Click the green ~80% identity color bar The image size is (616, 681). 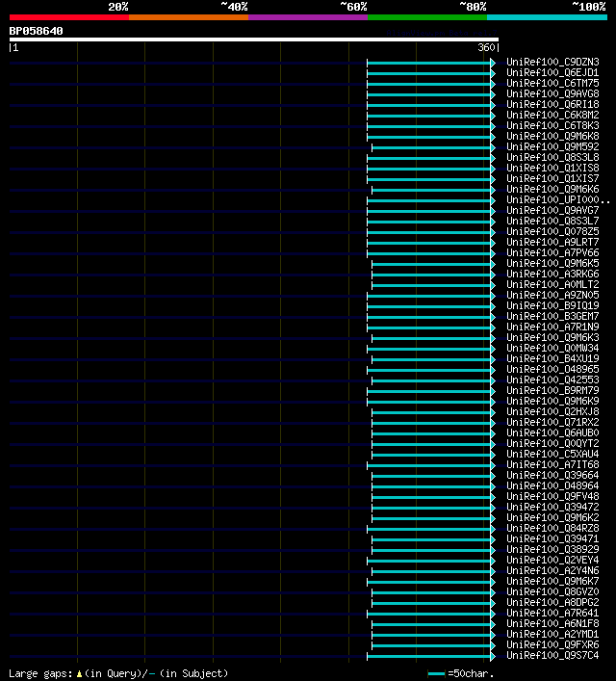[427, 17]
